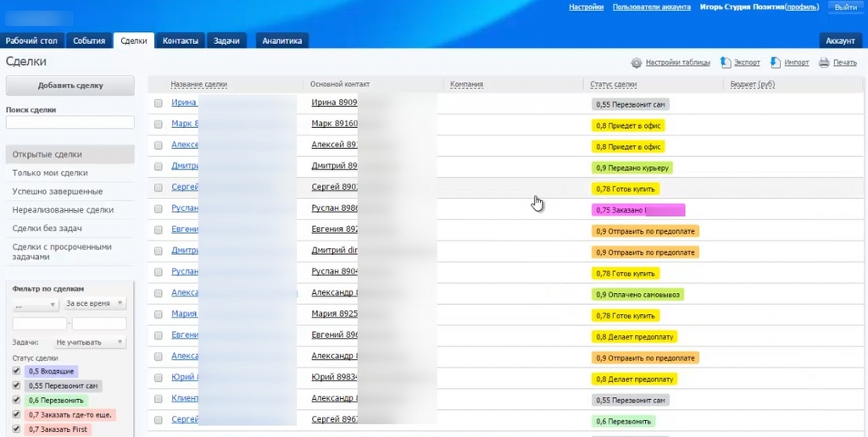Open the Аналитика tab
The height and width of the screenshot is (437, 868).
(x=281, y=41)
